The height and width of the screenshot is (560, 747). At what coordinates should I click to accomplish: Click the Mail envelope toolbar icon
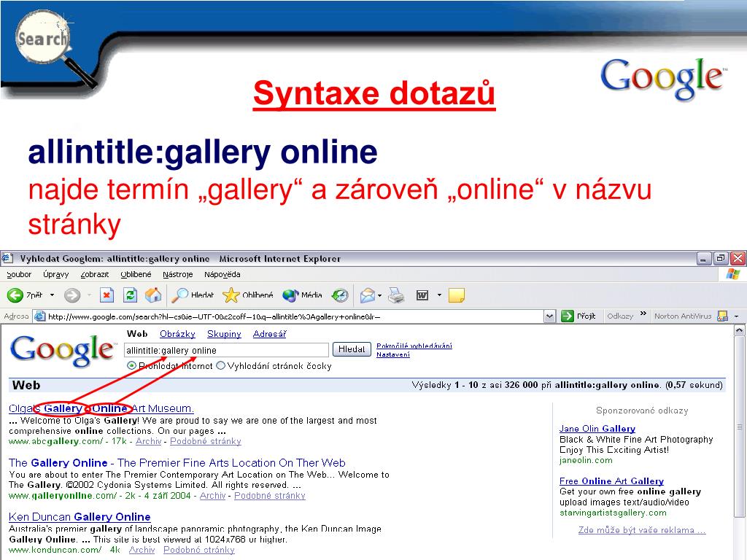pos(368,295)
